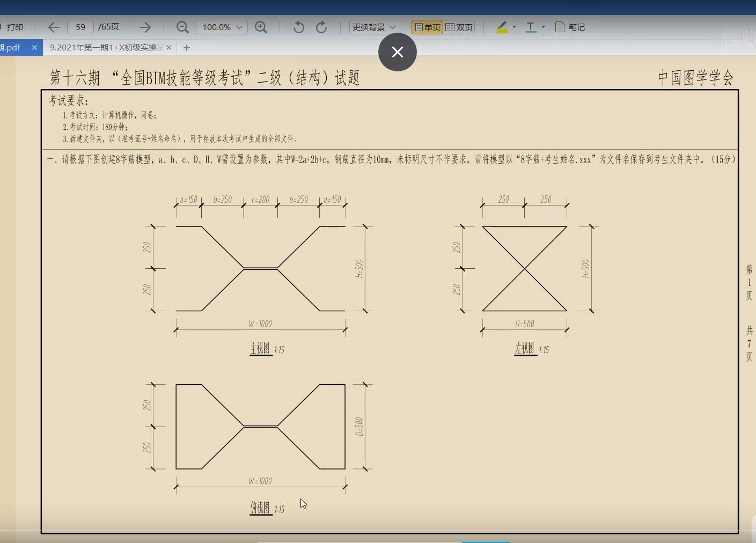Switch to the 9.2021年第一期1+X初级实操 tab

pyautogui.click(x=106, y=48)
